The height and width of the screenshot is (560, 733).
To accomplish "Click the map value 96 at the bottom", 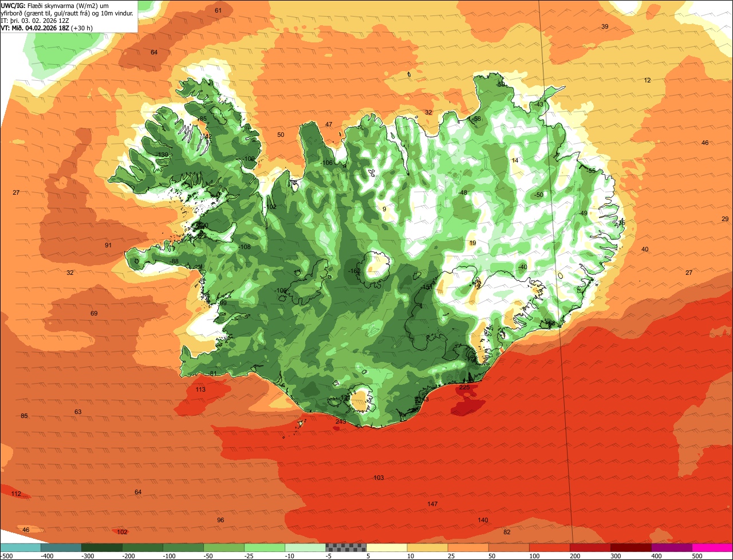I will click(x=220, y=520).
